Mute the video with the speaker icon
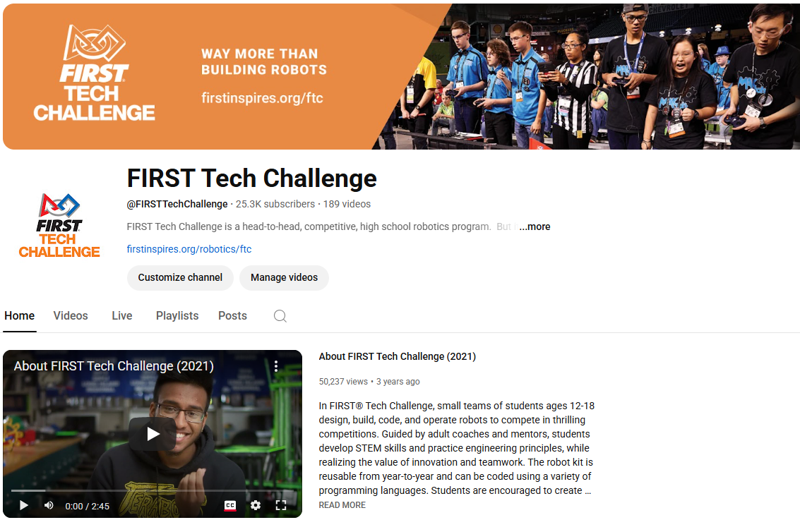 pos(49,505)
